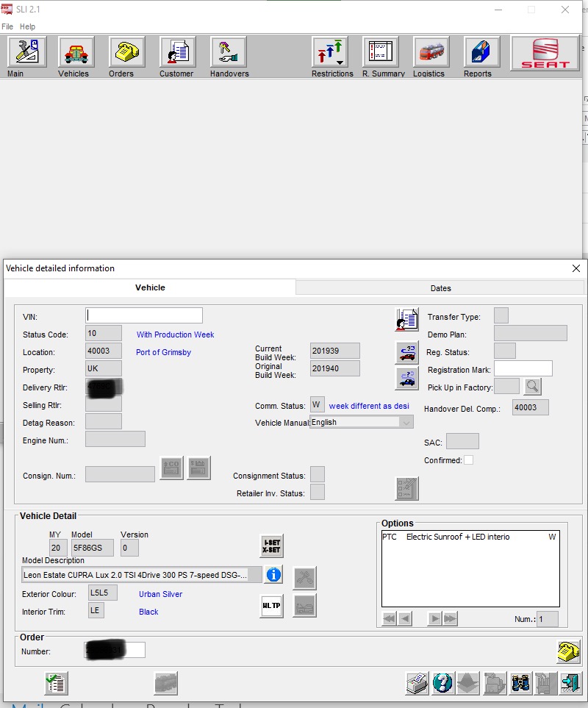
Task: Open the Logistics truck icon
Action: coord(431,52)
